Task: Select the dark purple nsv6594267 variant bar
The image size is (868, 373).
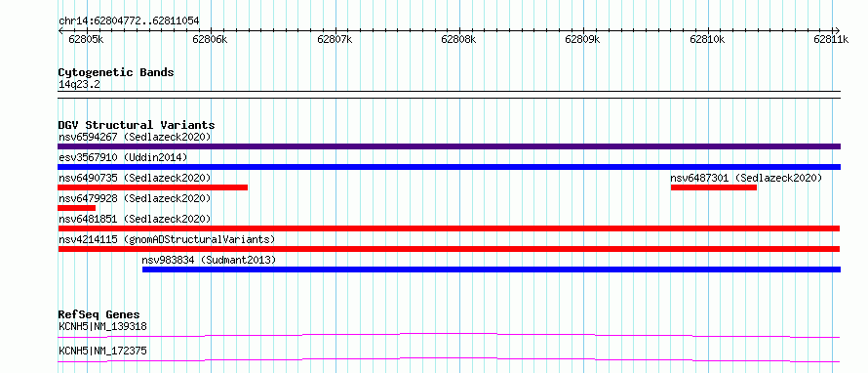Action: point(449,146)
